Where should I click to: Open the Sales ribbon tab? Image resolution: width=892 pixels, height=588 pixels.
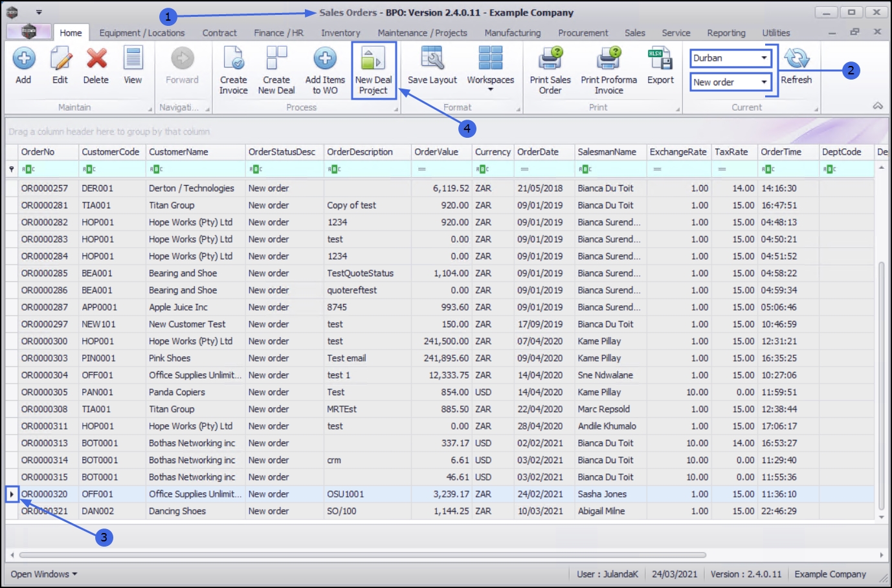(634, 33)
